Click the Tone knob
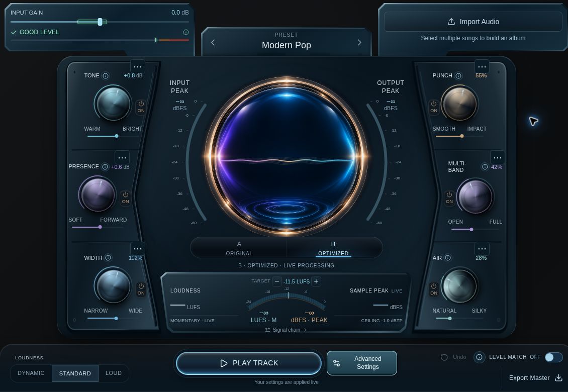This screenshot has width=568, height=392. click(x=113, y=104)
